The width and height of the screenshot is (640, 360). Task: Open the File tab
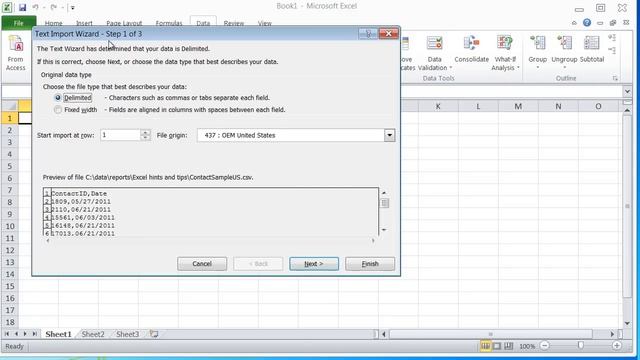coord(19,23)
